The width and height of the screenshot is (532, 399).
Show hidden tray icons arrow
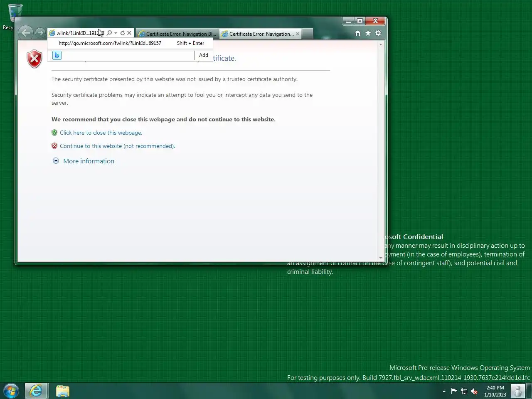tap(444, 391)
